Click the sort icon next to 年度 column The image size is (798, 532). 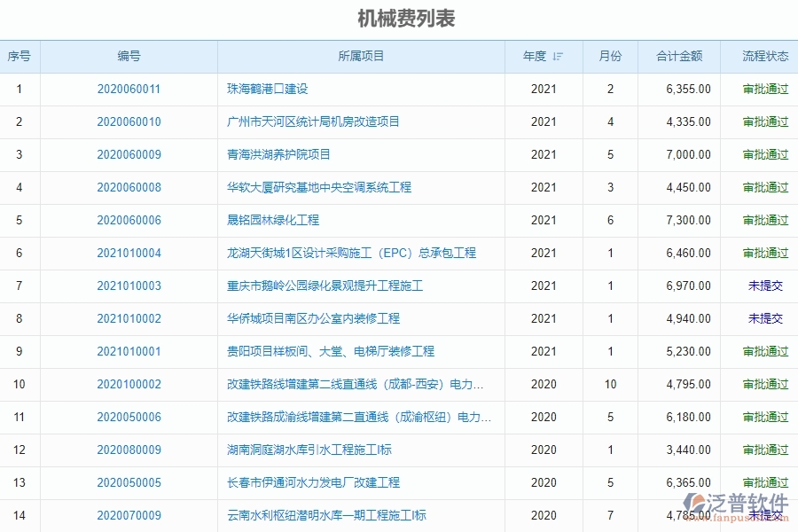point(558,56)
